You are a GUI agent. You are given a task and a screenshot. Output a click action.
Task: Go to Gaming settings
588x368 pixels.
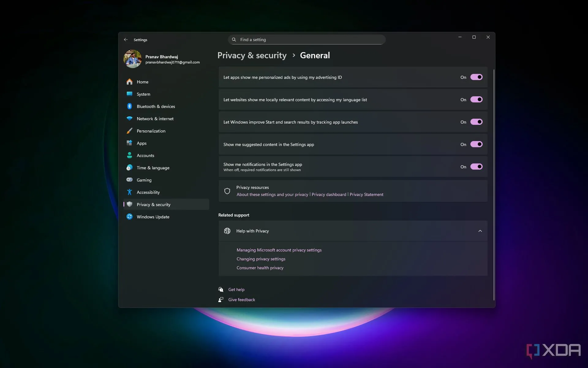tap(166, 180)
